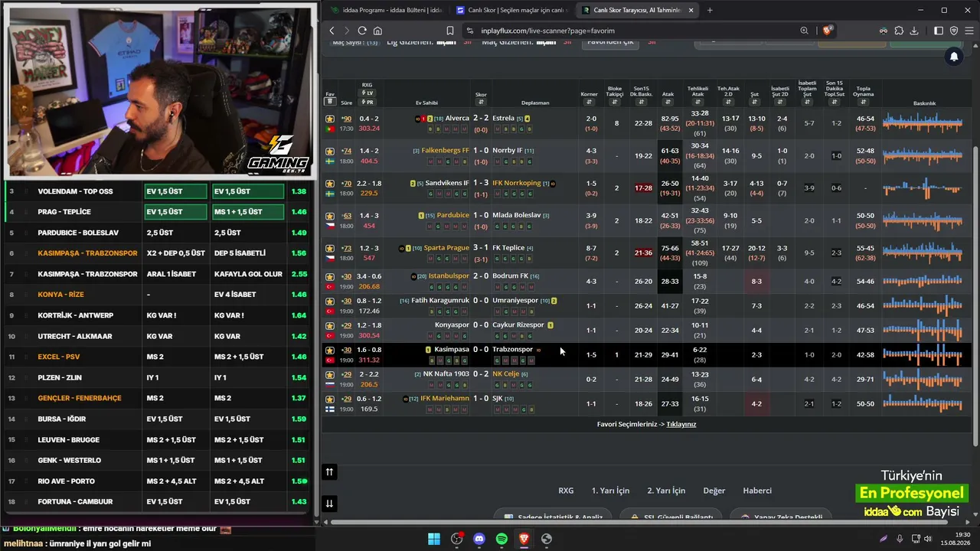Screen dimensions: 980x551
Task: Open the NK Celje team link
Action: click(505, 373)
